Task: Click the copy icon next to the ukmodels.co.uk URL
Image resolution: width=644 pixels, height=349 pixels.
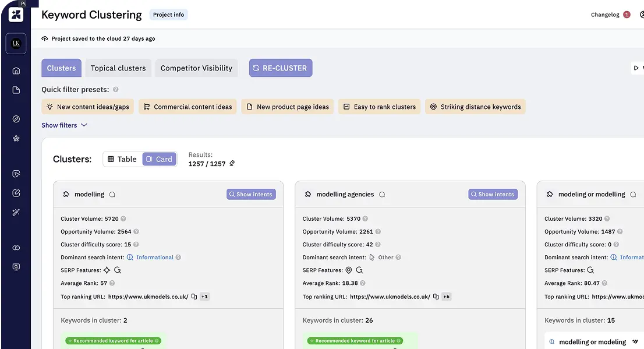Action: point(194,296)
